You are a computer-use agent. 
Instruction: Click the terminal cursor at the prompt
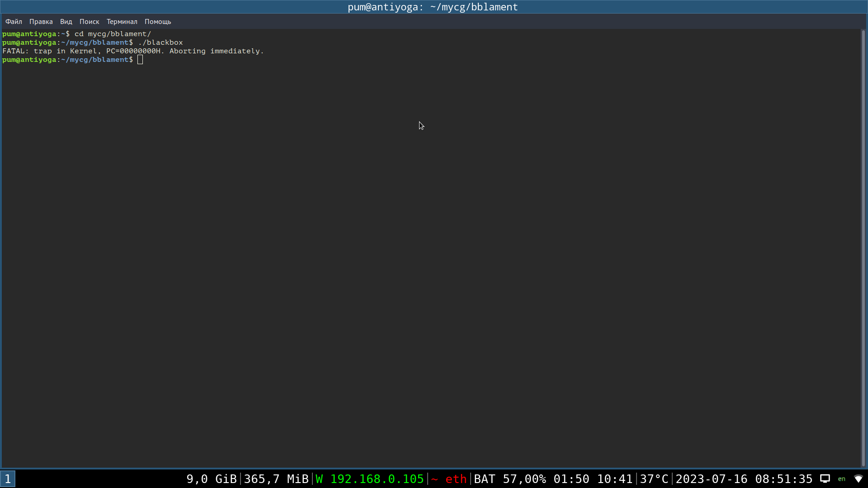click(140, 60)
